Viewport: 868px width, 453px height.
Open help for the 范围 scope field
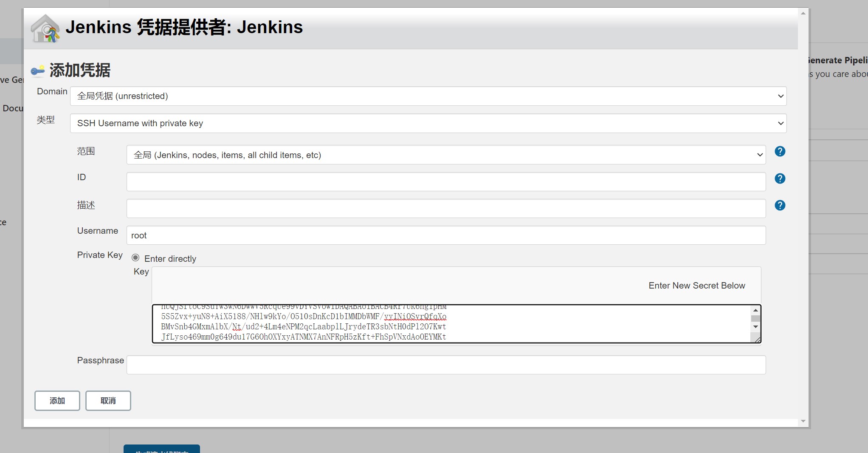[x=780, y=151]
